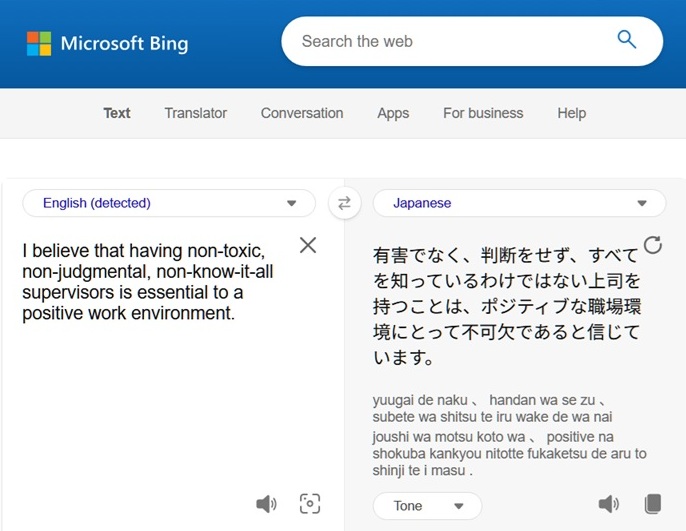
Task: Click the Microsoft Bing logo
Action: click(x=107, y=43)
